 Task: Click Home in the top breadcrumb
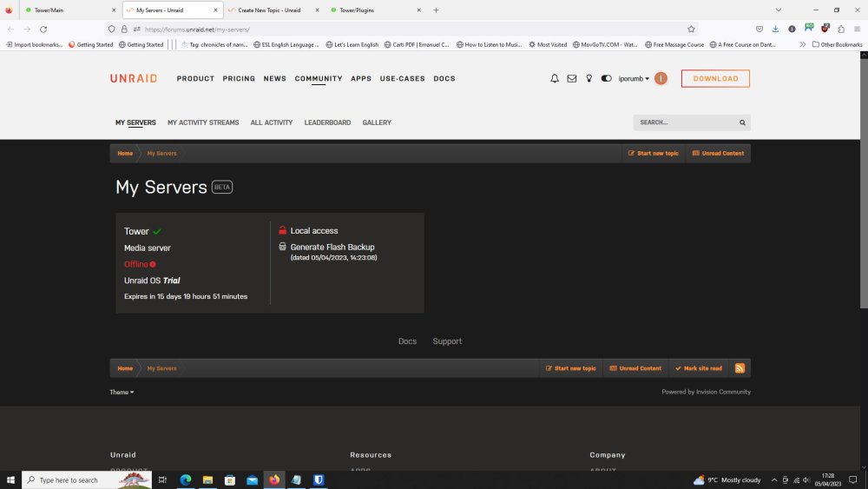point(125,154)
